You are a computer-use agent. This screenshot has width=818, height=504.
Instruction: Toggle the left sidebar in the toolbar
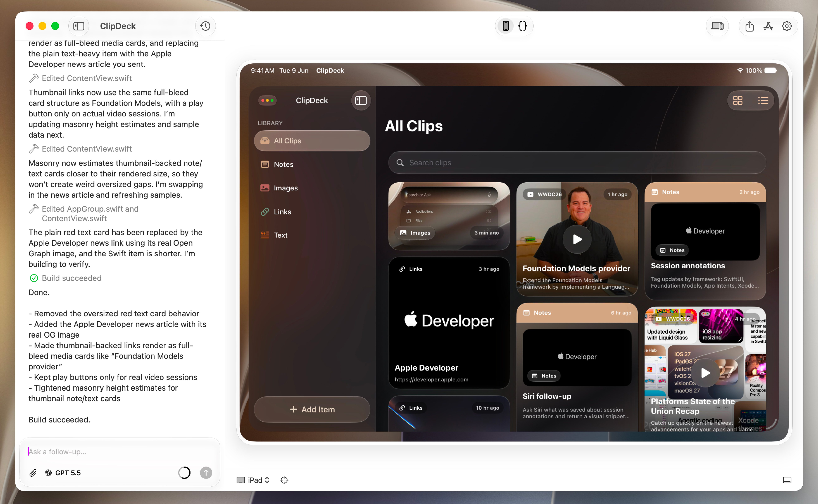coord(79,26)
